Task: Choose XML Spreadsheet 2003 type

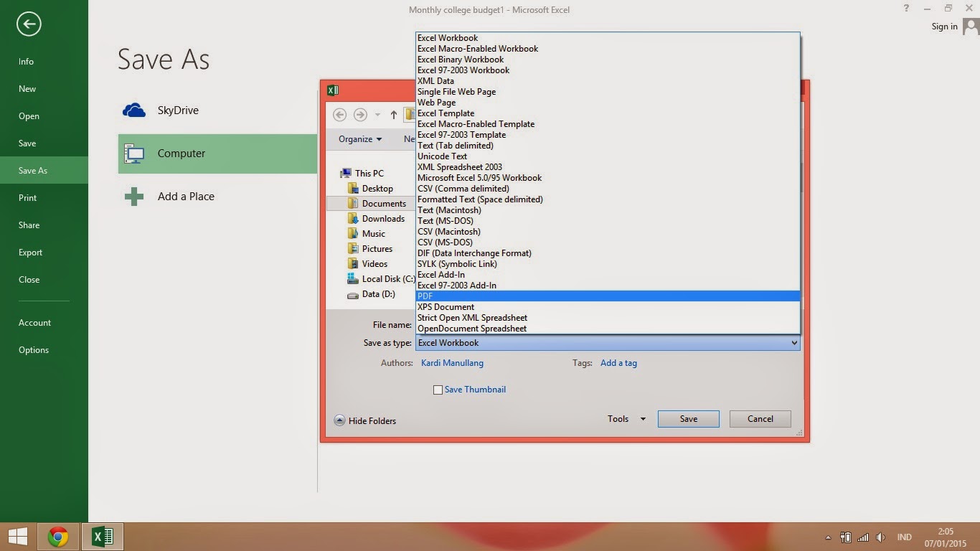Action: [608, 167]
